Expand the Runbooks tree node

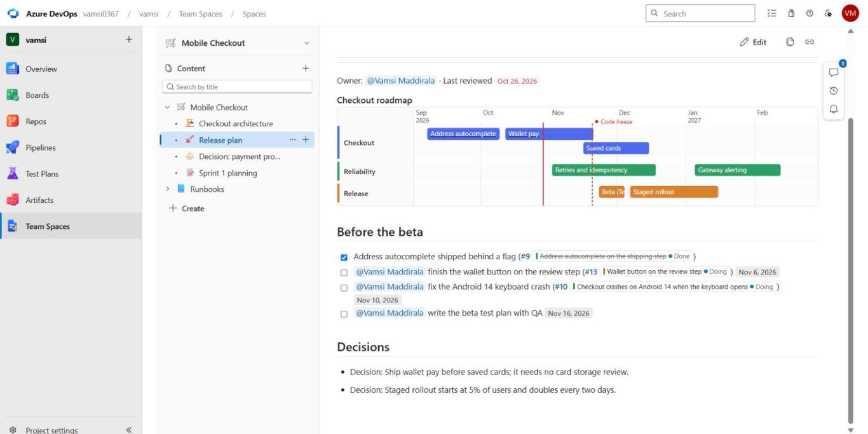[167, 189]
